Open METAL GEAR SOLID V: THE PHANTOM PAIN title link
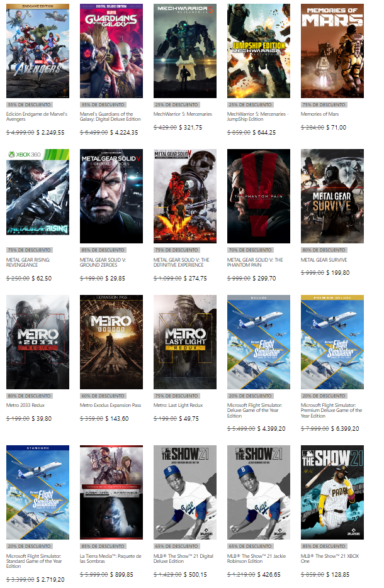Viewport: 384px width, 588px height. pyautogui.click(x=255, y=263)
